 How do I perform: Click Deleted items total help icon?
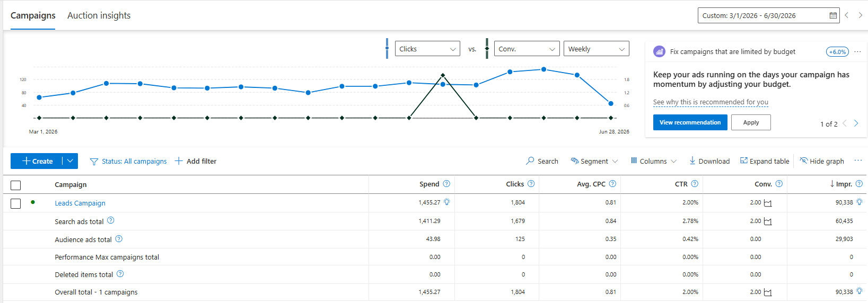[120, 274]
